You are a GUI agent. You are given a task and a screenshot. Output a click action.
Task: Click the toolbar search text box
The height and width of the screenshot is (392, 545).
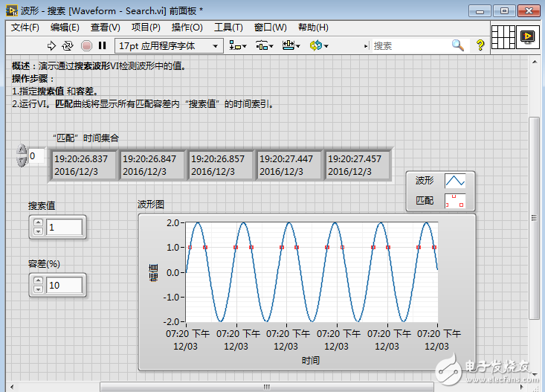click(x=409, y=46)
